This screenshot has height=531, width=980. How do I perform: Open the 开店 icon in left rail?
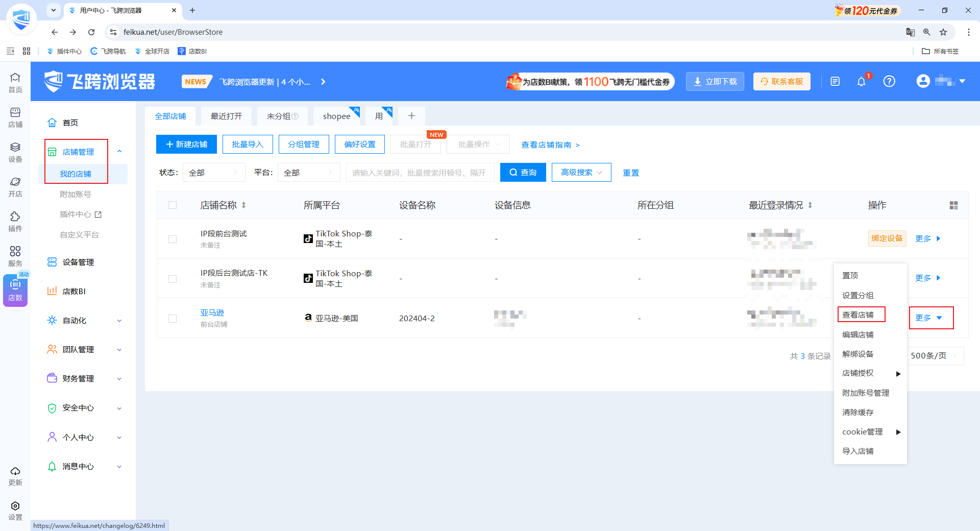coord(15,187)
